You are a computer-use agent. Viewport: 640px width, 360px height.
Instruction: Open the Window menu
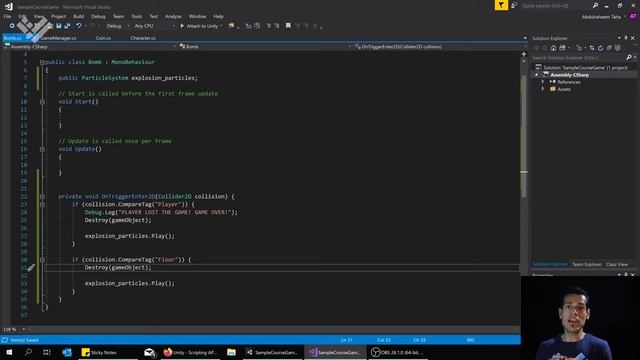pos(197,16)
